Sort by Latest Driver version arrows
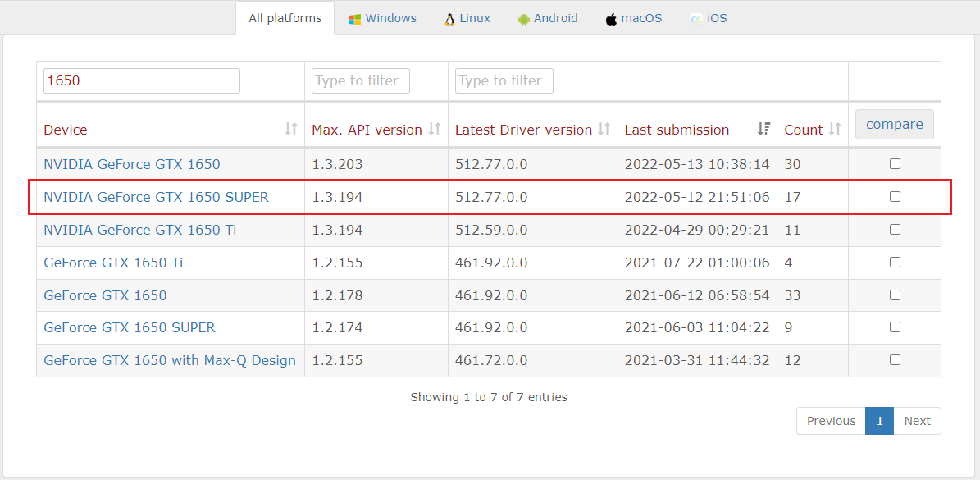980x480 pixels. 604,130
